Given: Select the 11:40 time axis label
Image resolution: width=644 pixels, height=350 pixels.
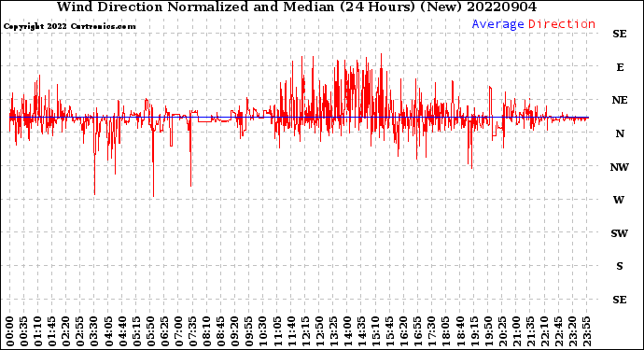Looking at the screenshot, I should (x=291, y=331).
